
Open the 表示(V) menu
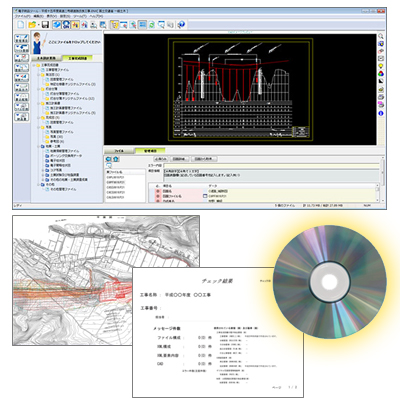coord(52,16)
